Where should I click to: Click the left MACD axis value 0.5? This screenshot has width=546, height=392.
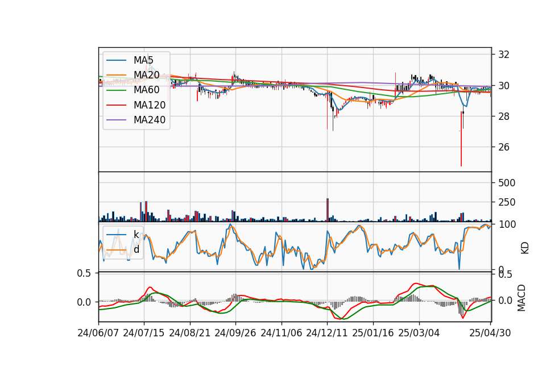(x=84, y=273)
